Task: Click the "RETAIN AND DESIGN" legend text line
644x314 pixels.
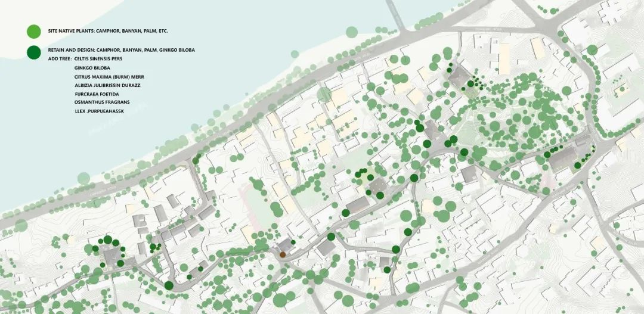Action: pos(121,49)
